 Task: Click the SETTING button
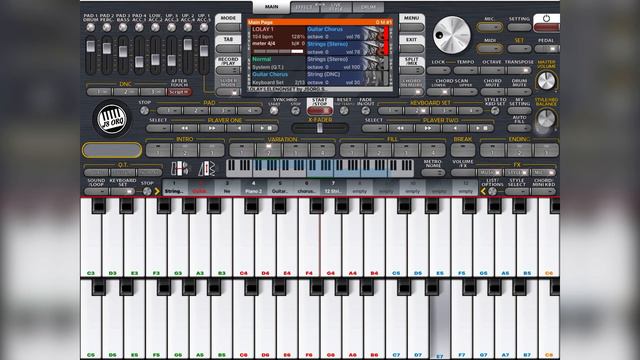coord(519,27)
